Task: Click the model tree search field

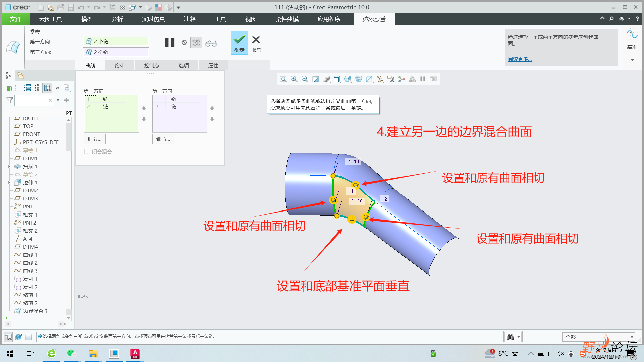Action: tap(32, 100)
